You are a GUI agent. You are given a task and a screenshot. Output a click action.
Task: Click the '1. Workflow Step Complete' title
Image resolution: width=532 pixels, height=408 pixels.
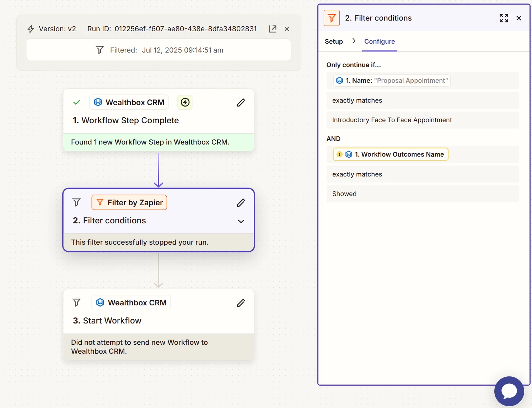126,120
